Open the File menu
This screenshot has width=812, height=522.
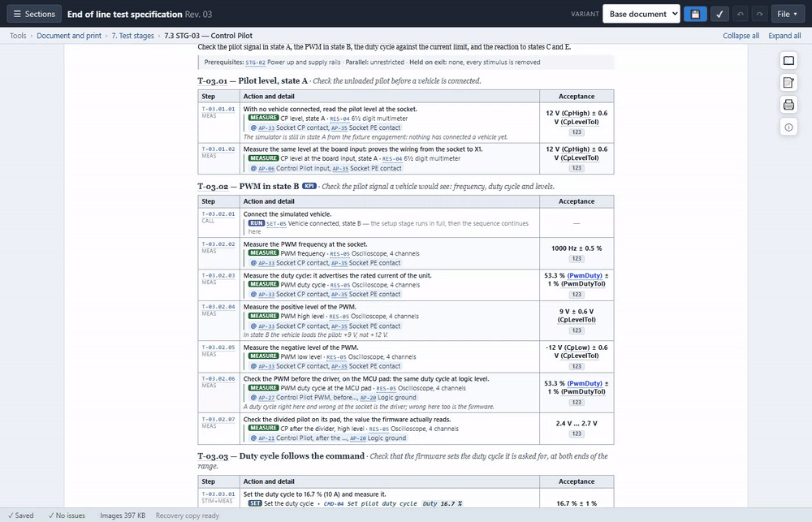(x=787, y=14)
